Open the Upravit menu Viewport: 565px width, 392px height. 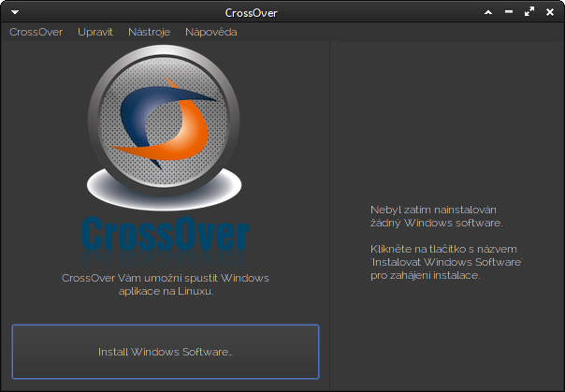click(x=95, y=32)
